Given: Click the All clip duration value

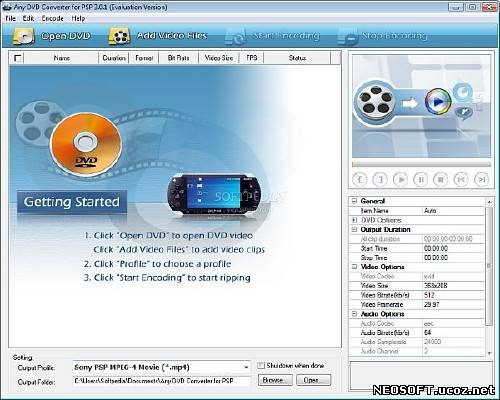Looking at the screenshot, I should click(x=453, y=239).
